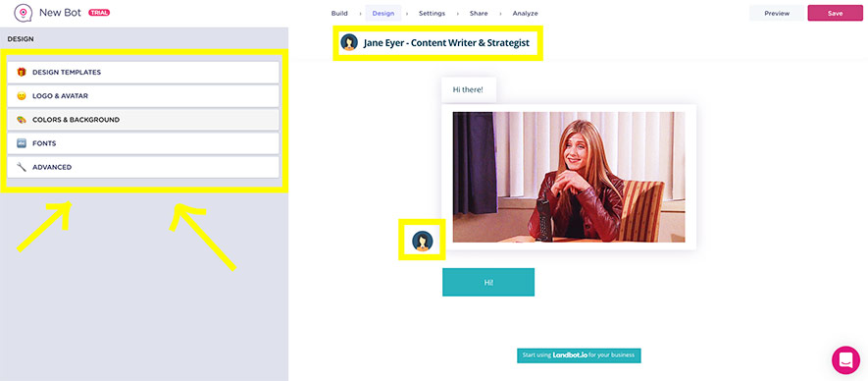Viewport: 868px width, 381px height.
Task: Click the paint palette Colors & Background icon
Action: 22,120
